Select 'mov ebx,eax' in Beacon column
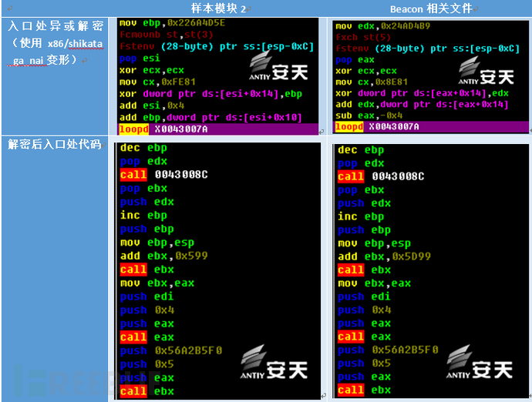Image resolution: width=532 pixels, height=402 pixels. 374,283
